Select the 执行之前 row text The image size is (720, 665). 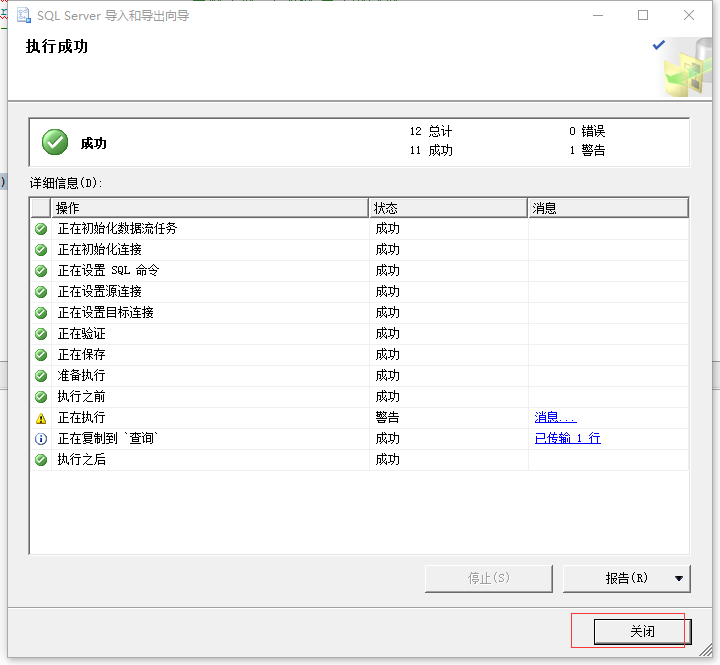(81, 396)
